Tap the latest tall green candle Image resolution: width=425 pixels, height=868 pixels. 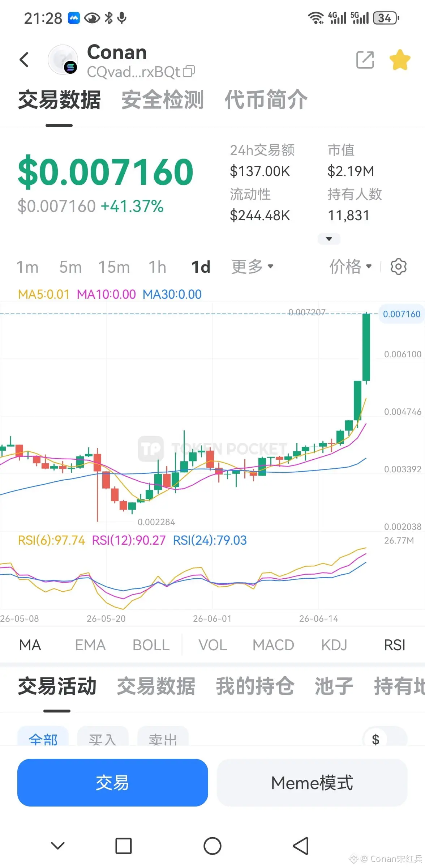pyautogui.click(x=366, y=347)
